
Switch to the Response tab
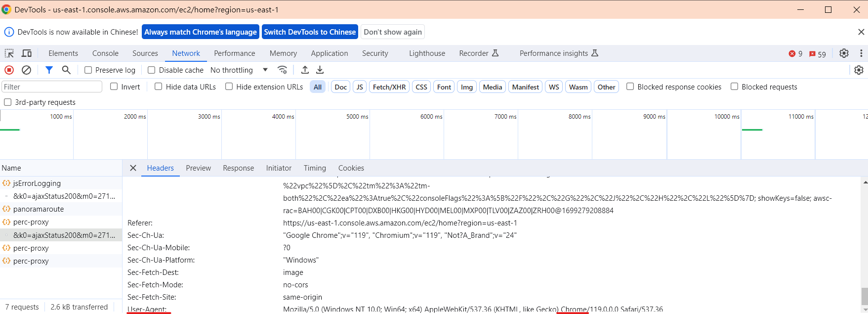pos(239,168)
